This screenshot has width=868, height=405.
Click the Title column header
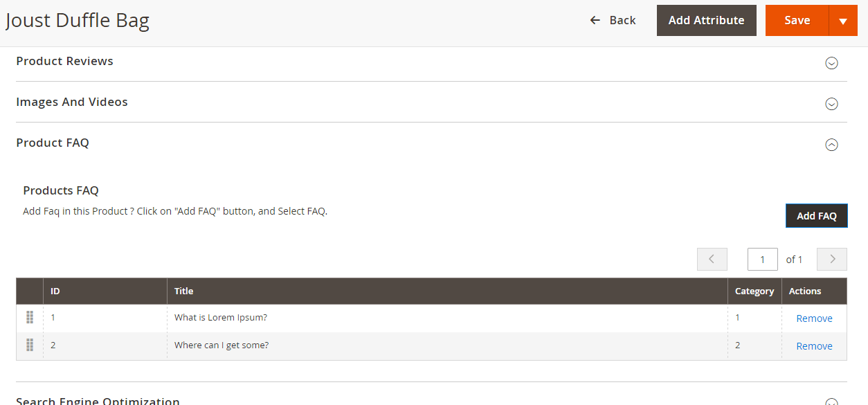[184, 291]
